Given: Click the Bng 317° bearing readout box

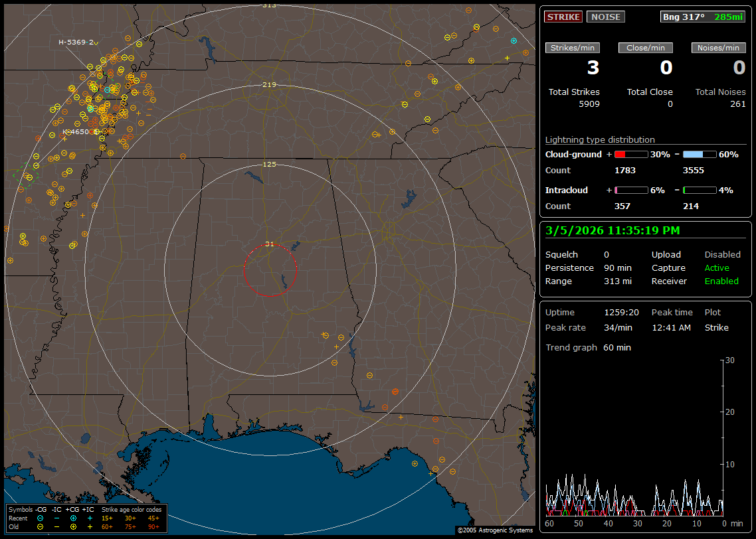Looking at the screenshot, I should click(703, 17).
